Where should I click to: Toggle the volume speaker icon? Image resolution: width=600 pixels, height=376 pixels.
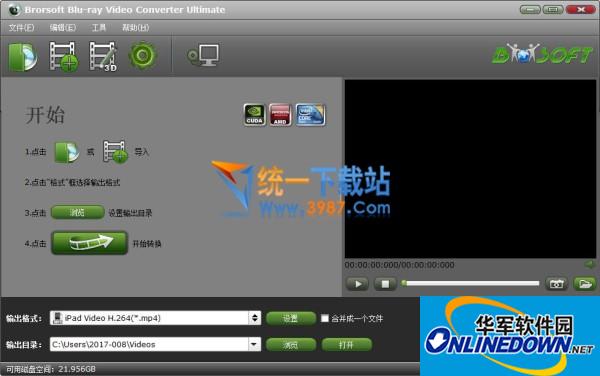click(590, 264)
